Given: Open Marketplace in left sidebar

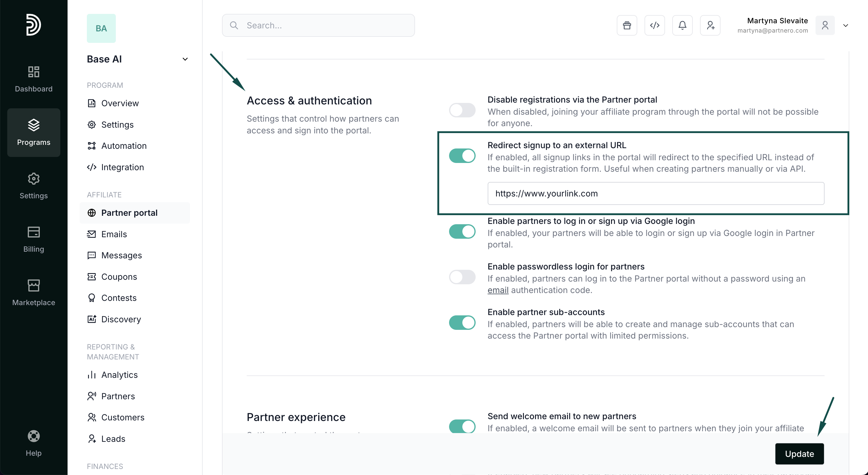Looking at the screenshot, I should [x=33, y=293].
